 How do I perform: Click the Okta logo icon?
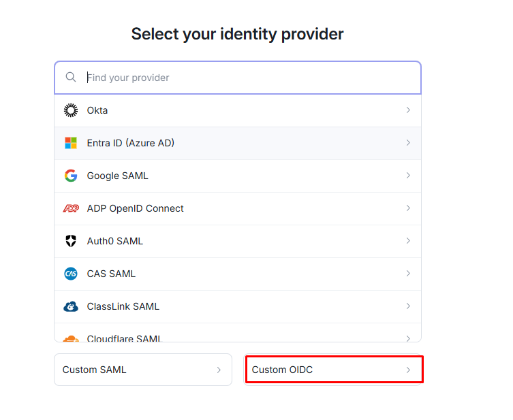[x=71, y=110]
